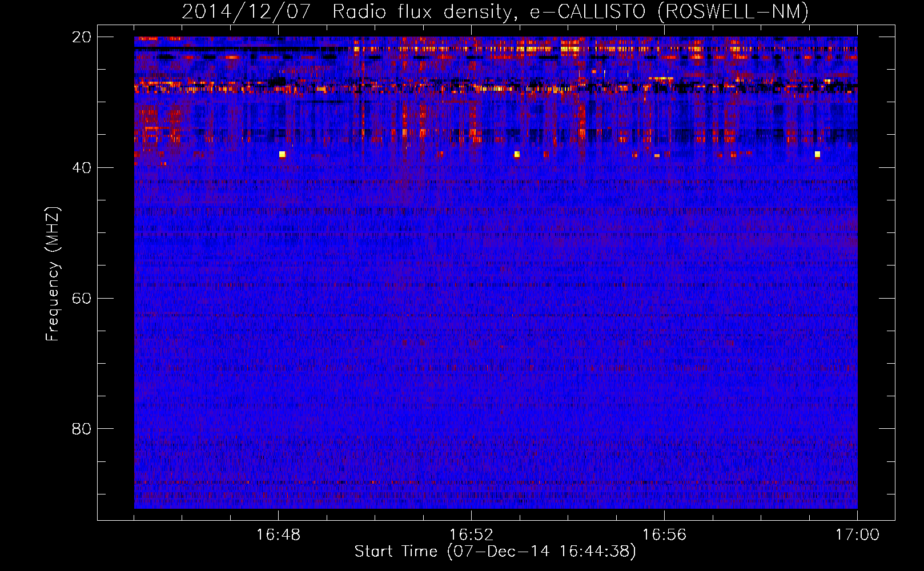The width and height of the screenshot is (924, 571).
Task: Click the yellow burst marker near 16:53
Action: tap(517, 154)
